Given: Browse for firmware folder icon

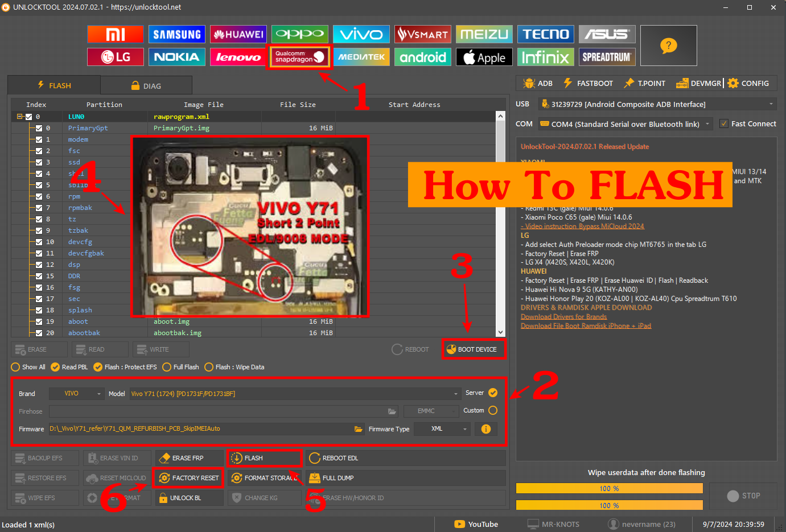Looking at the screenshot, I should point(359,429).
